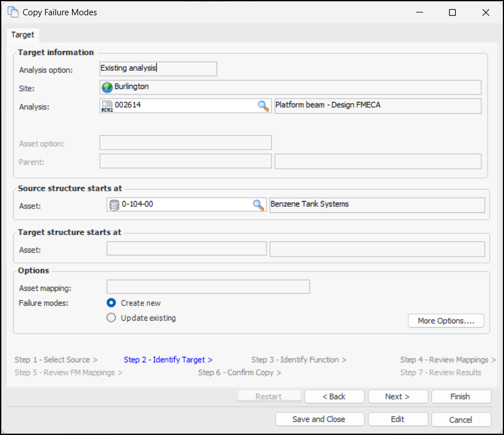This screenshot has width=504, height=435.
Task: Select the Create new radio button
Action: pyautogui.click(x=112, y=303)
